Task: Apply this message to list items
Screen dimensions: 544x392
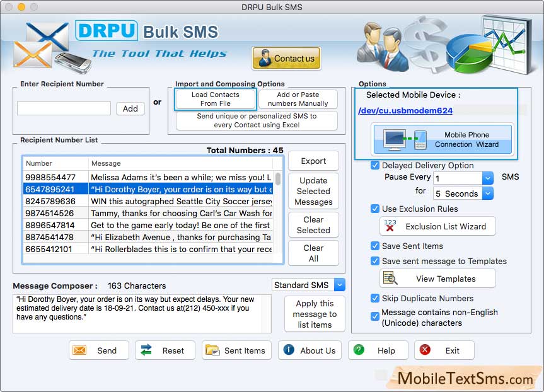Action: coord(315,314)
